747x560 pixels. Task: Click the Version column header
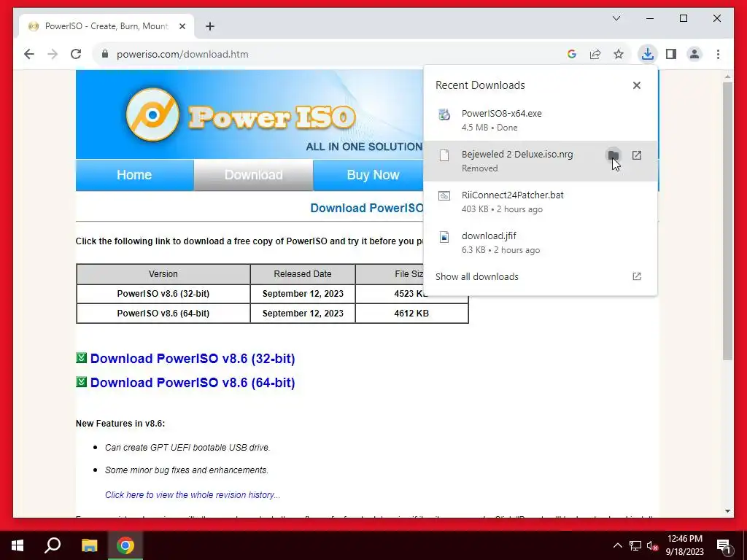(x=163, y=274)
